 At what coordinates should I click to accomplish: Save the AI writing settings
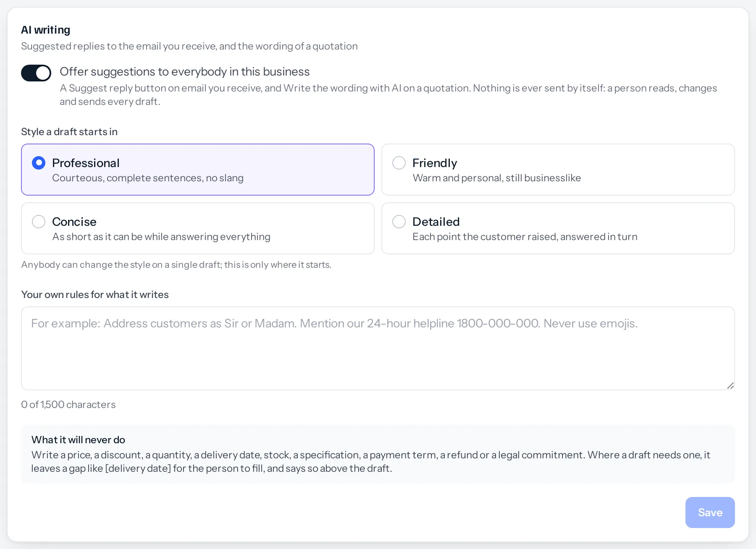click(710, 512)
